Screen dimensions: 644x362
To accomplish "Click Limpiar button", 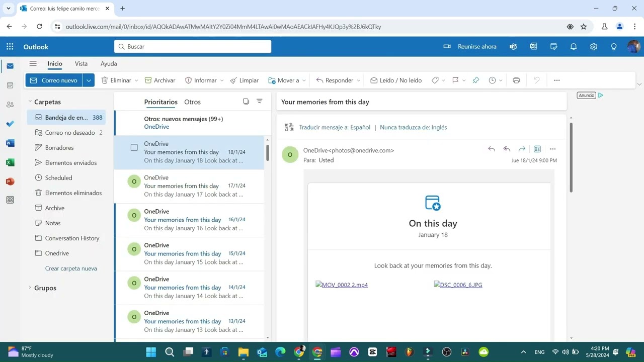I will (245, 80).
